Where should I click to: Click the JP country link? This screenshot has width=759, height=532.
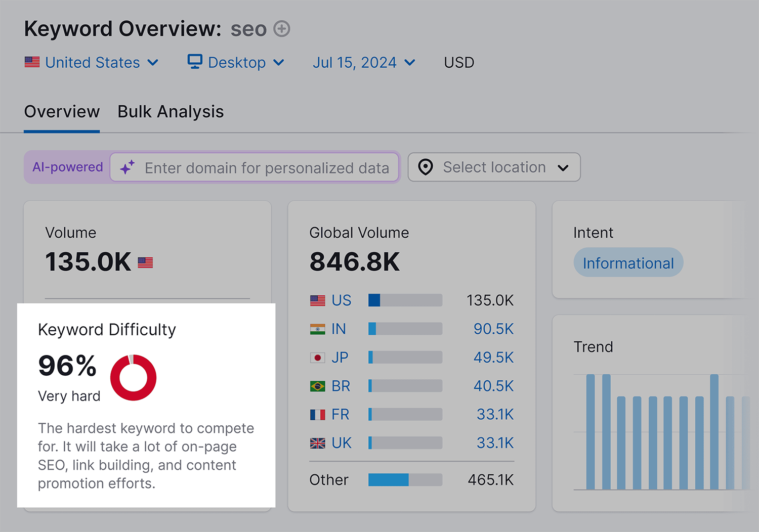[x=340, y=358]
